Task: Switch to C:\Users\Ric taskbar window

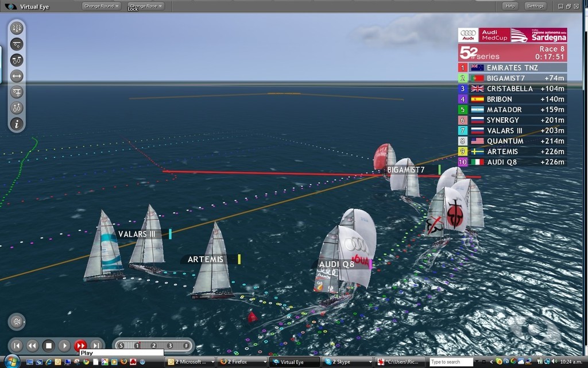Action: [400, 362]
